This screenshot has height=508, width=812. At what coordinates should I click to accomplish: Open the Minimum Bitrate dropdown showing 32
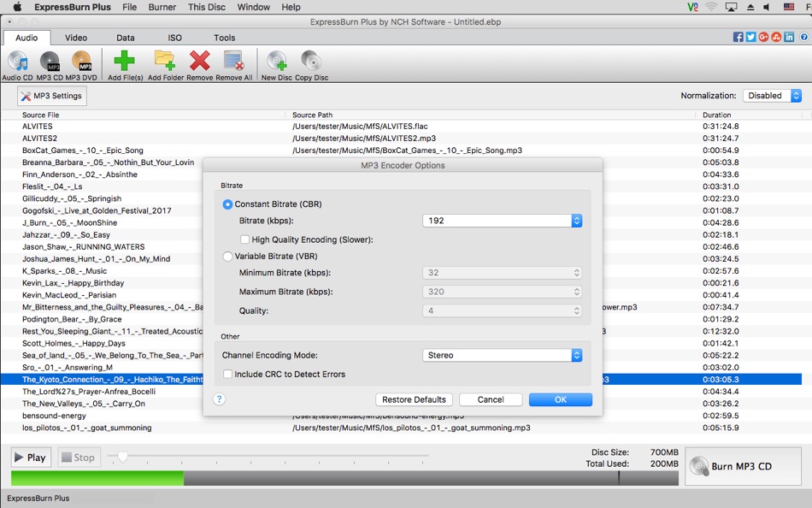click(502, 273)
